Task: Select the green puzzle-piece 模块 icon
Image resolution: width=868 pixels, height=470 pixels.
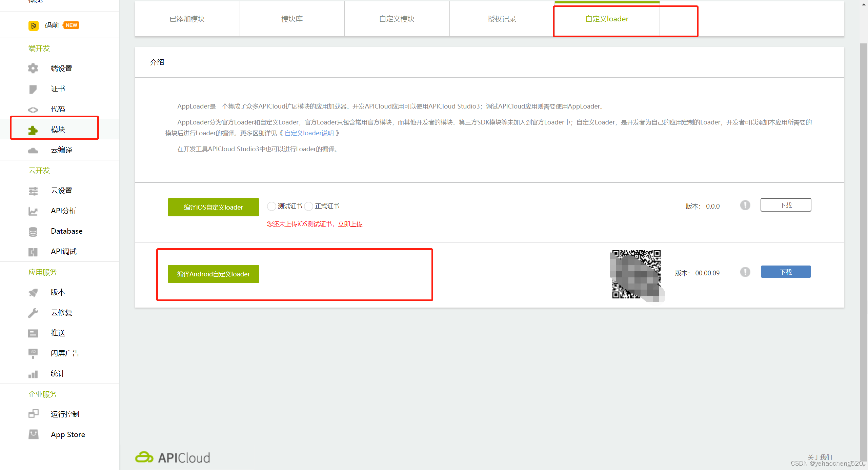Action: (33, 130)
